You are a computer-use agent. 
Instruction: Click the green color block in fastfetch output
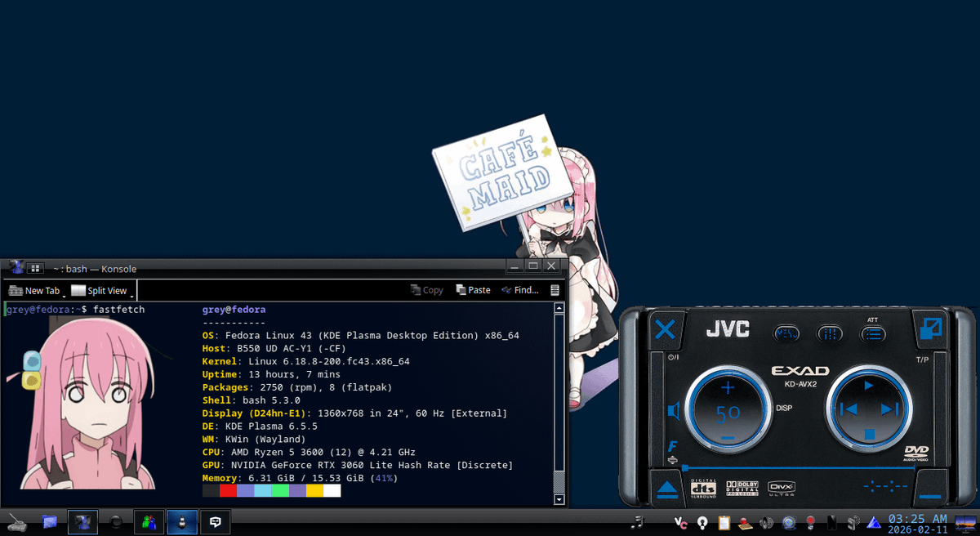click(x=280, y=490)
